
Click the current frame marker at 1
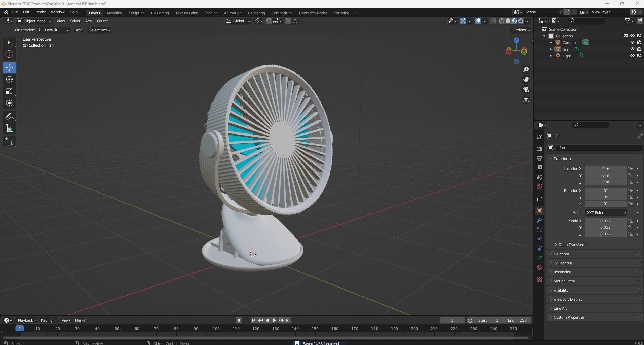tap(20, 329)
